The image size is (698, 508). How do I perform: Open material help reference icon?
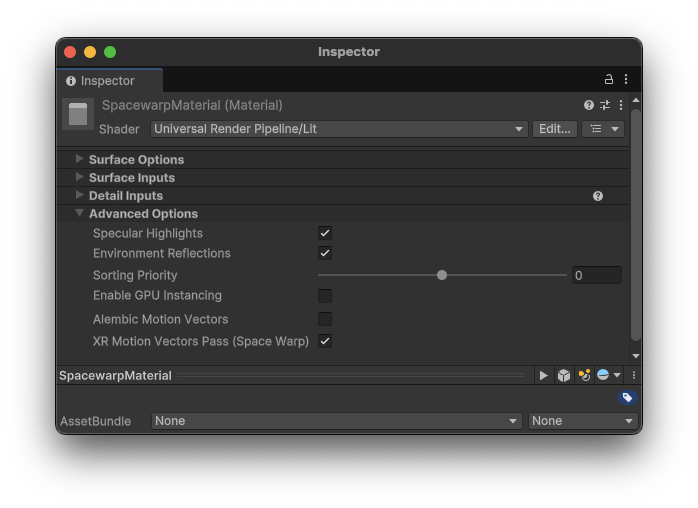tap(589, 105)
